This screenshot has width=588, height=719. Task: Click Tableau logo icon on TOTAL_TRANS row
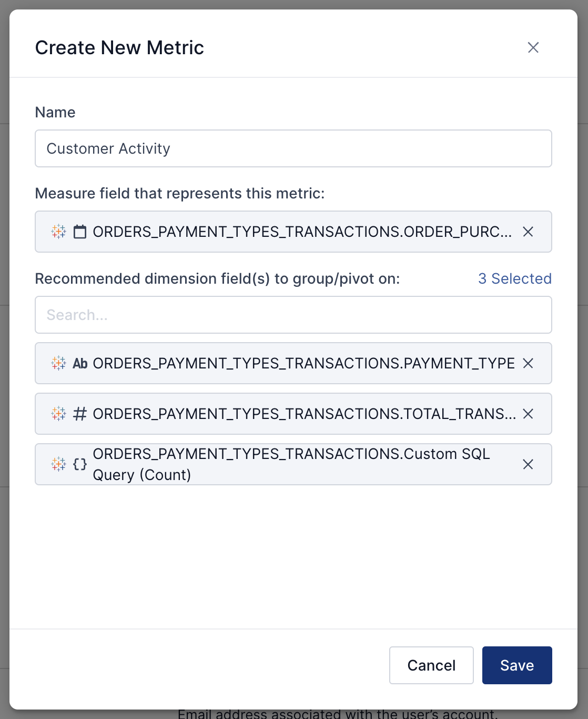[58, 414]
